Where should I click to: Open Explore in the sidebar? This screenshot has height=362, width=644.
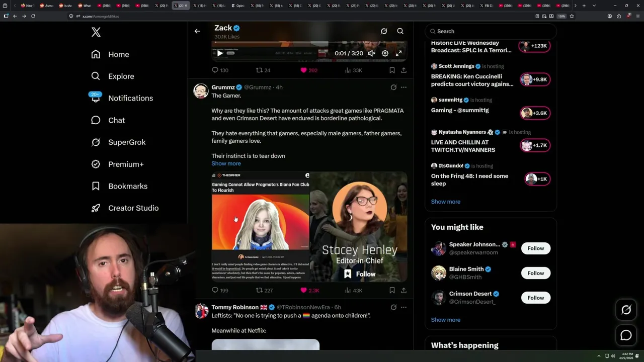pos(113,76)
